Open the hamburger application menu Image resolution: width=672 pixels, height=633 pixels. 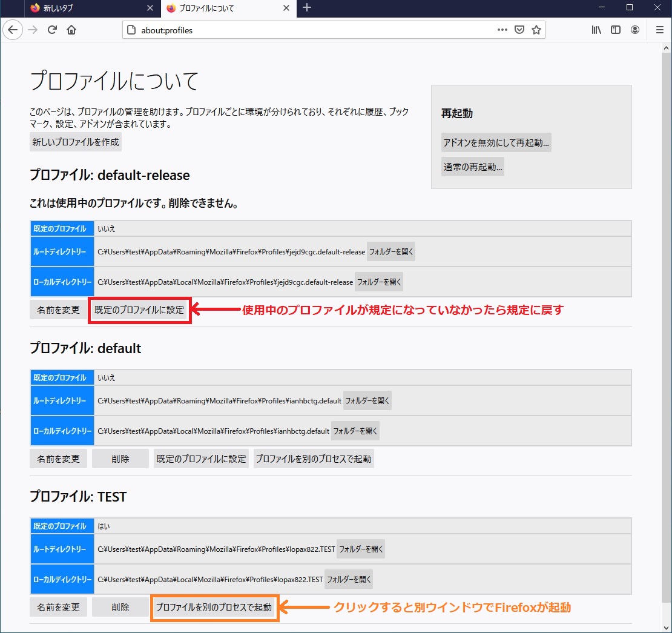click(x=660, y=30)
